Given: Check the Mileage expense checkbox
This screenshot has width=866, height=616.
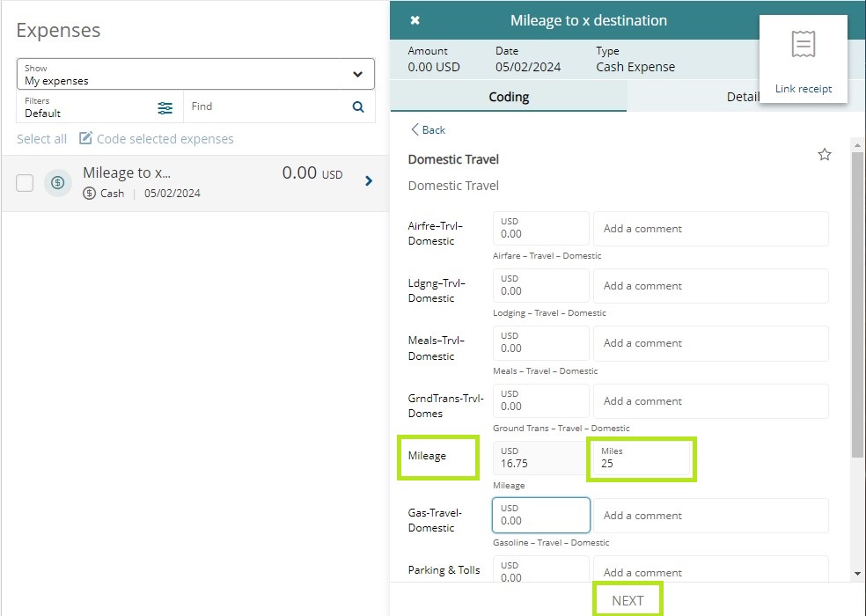Looking at the screenshot, I should click(25, 182).
